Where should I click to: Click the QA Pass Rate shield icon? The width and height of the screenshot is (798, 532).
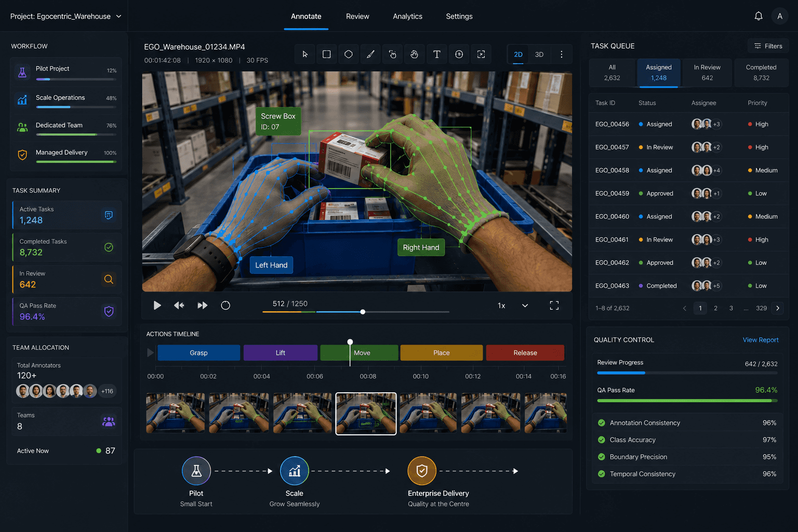coord(109,311)
